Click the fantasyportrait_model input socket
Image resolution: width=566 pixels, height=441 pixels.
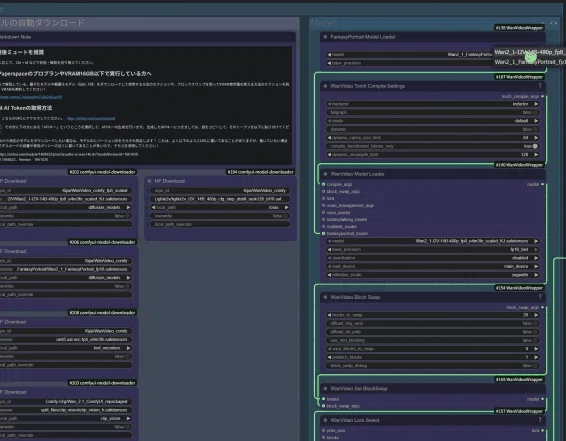[323, 233]
